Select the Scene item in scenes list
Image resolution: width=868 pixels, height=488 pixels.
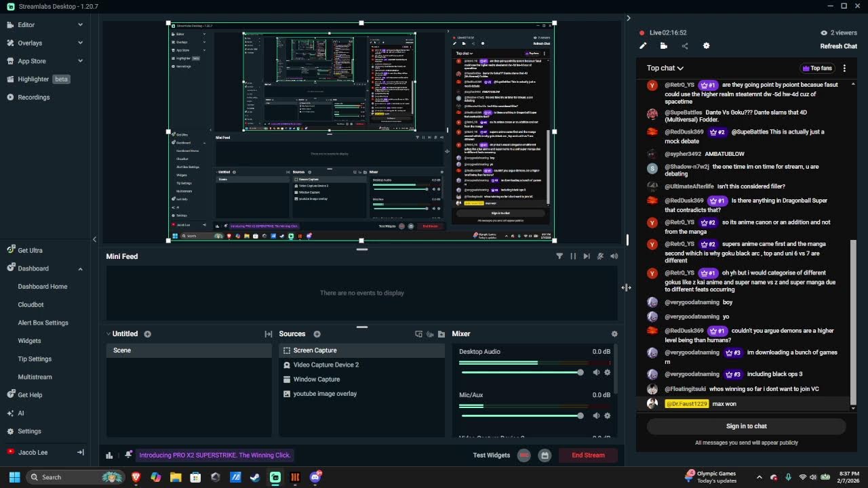pos(189,350)
